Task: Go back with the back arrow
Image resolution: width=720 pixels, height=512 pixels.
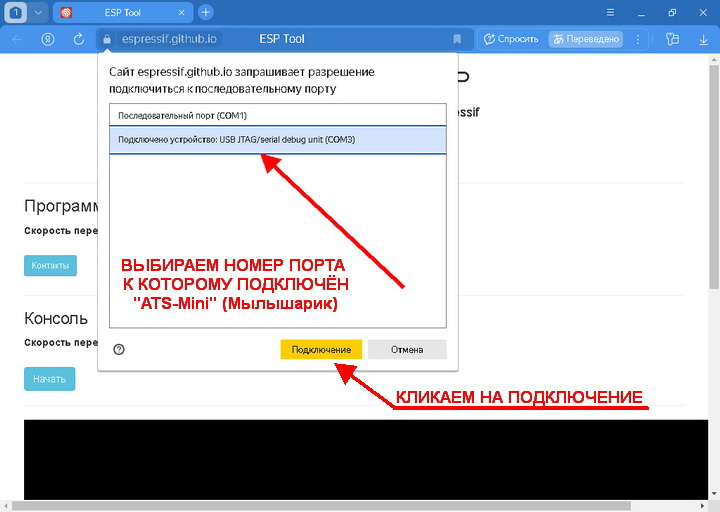Action: (17, 39)
